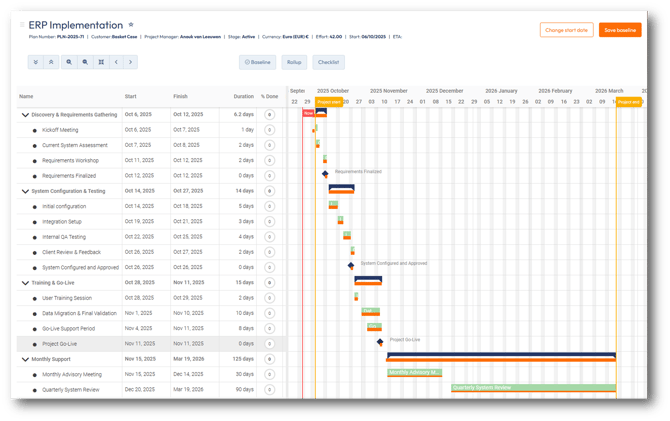Click the zoom-to-fit icon
This screenshot has width=670, height=421.
tap(101, 62)
